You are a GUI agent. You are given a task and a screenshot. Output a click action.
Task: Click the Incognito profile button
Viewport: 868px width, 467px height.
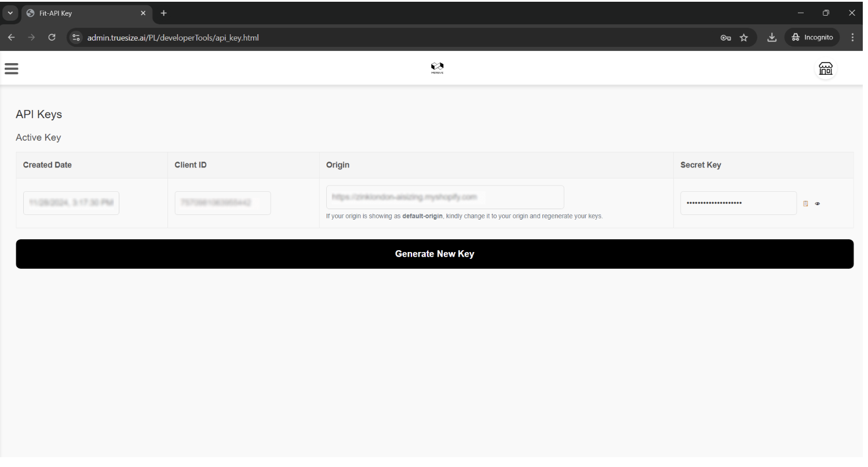[x=811, y=38]
